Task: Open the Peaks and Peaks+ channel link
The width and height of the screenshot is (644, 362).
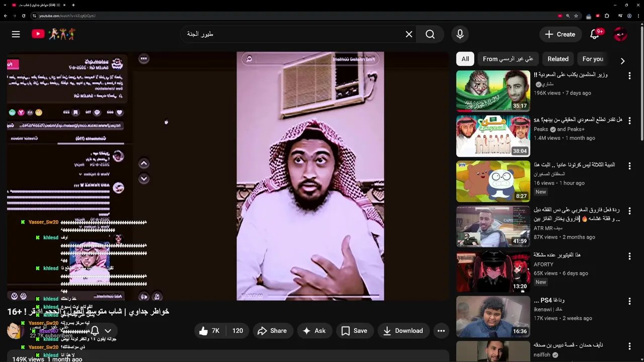Action: (559, 129)
